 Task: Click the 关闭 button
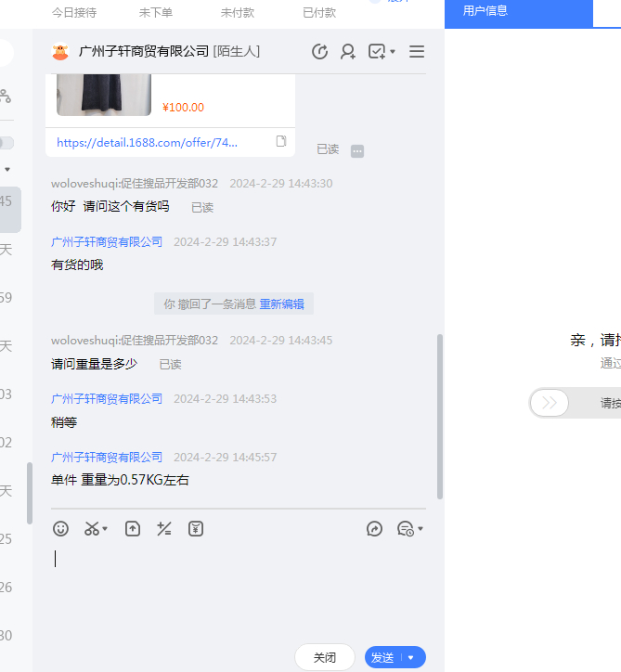(325, 657)
